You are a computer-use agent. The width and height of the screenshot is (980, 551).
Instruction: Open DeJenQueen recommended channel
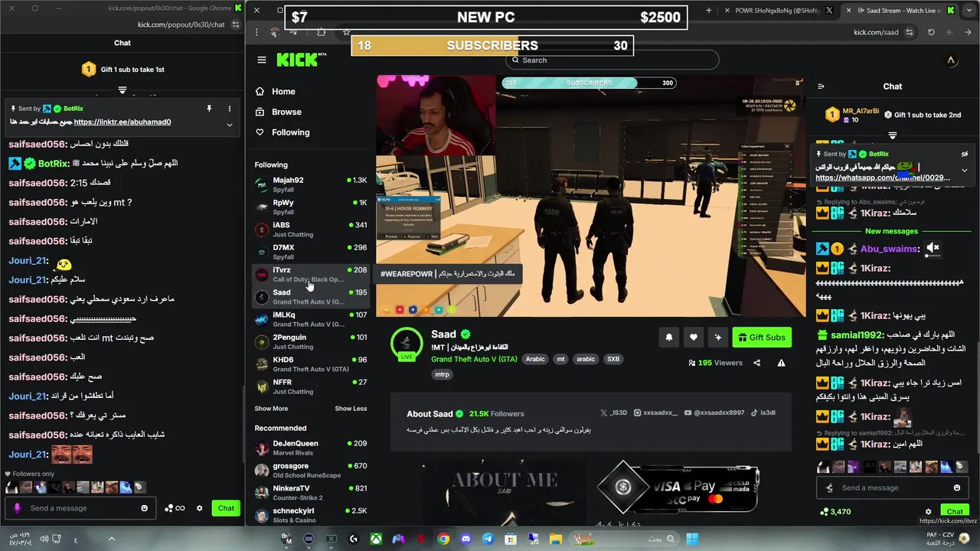310,448
